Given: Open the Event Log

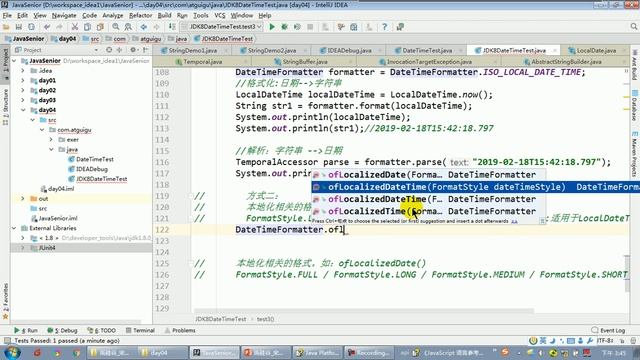Looking at the screenshot, I should tap(608, 330).
